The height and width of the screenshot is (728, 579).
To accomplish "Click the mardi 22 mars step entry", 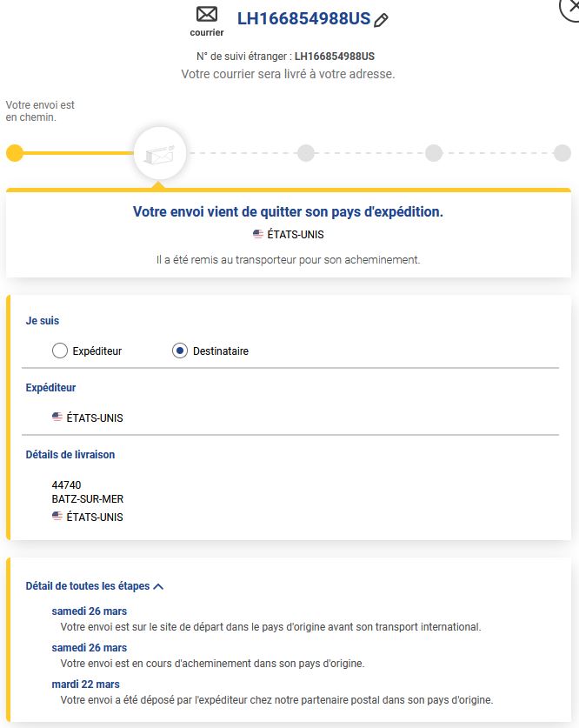I will [x=85, y=685].
